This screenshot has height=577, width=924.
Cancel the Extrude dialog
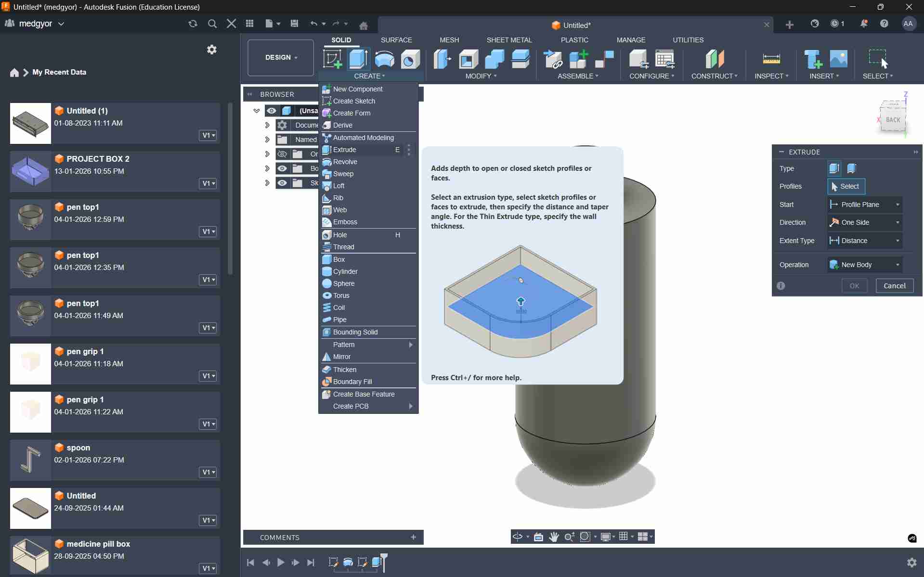(x=894, y=286)
